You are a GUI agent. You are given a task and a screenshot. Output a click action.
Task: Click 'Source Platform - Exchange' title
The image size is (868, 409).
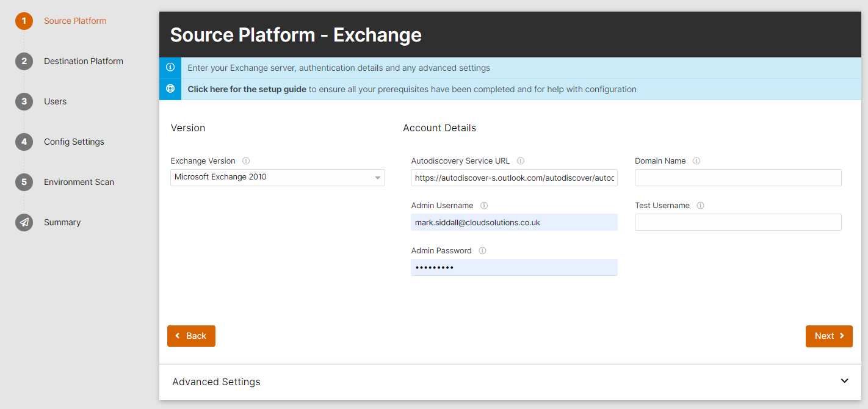point(296,35)
